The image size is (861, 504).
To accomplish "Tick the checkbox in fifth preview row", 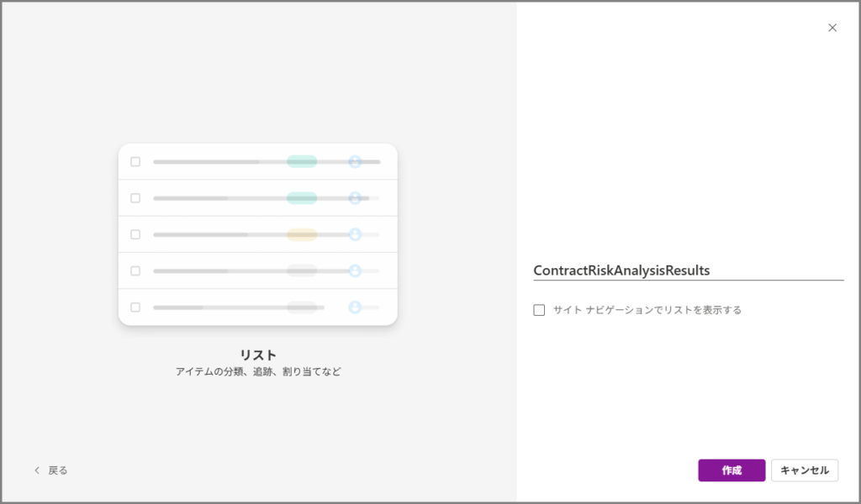I will pos(135,307).
